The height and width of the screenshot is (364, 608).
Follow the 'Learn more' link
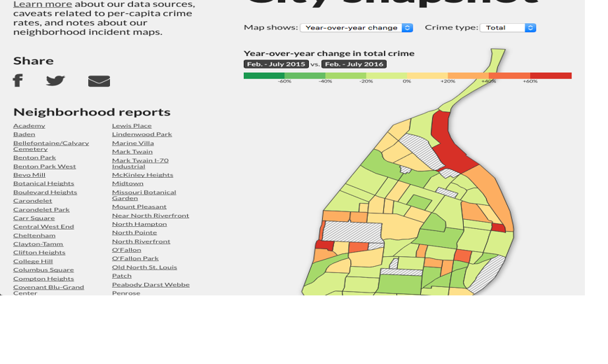[43, 4]
